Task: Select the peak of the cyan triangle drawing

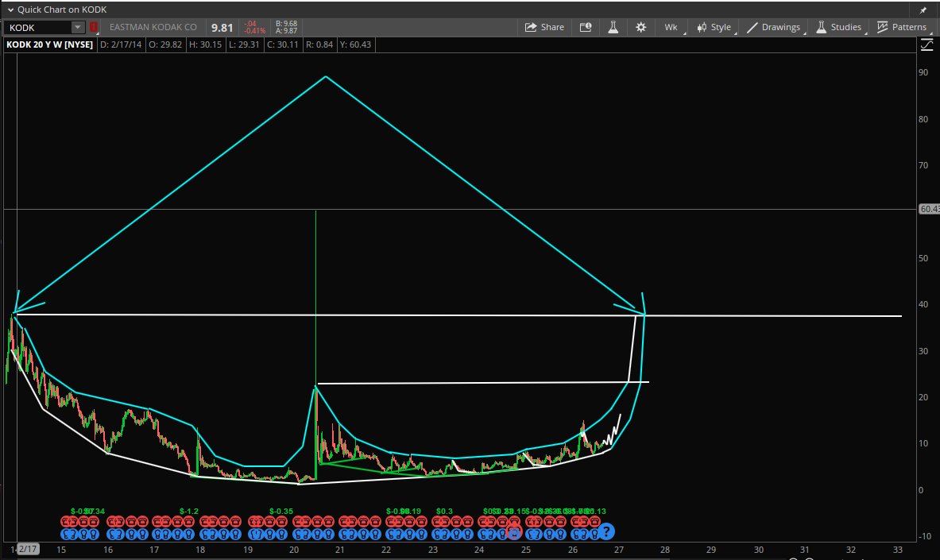Action: click(x=326, y=77)
